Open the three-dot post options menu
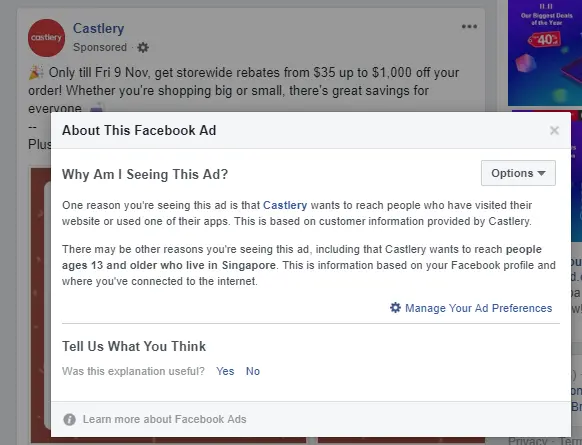Image resolution: width=582 pixels, height=445 pixels. tap(469, 26)
